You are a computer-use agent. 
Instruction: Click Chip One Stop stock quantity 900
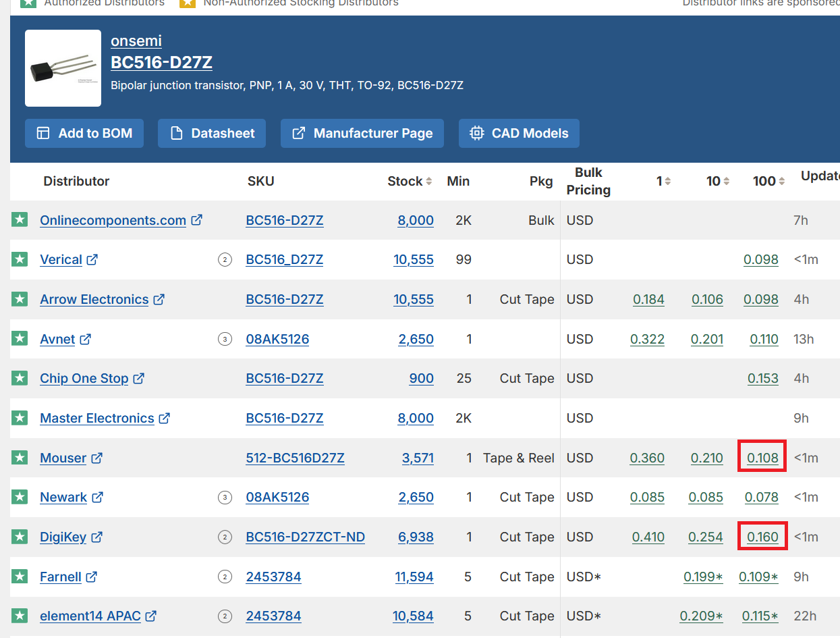point(421,378)
